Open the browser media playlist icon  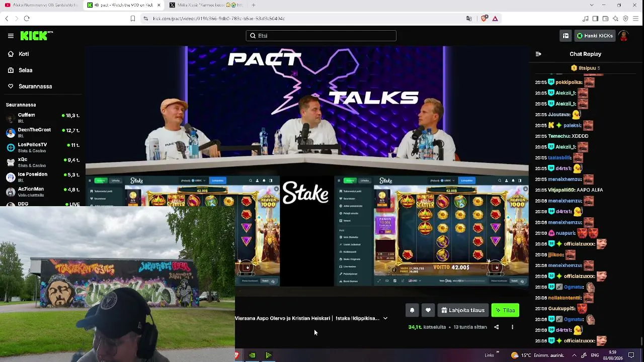tap(585, 19)
